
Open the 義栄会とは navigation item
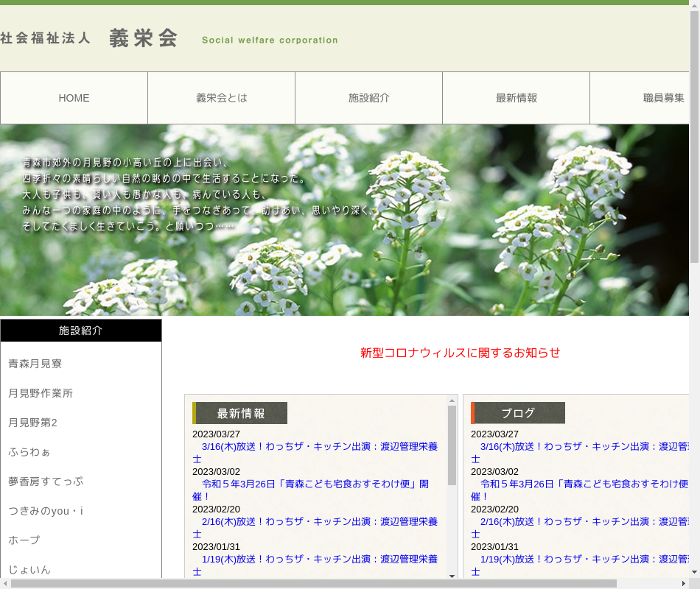221,98
